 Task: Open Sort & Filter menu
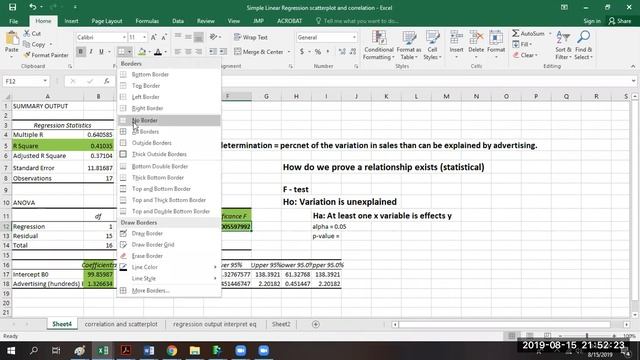[563, 45]
